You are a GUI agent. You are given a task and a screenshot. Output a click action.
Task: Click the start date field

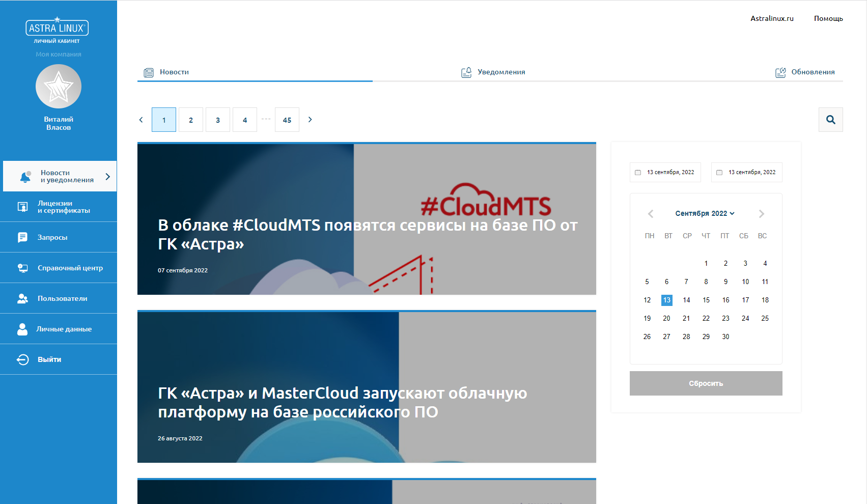coord(665,172)
